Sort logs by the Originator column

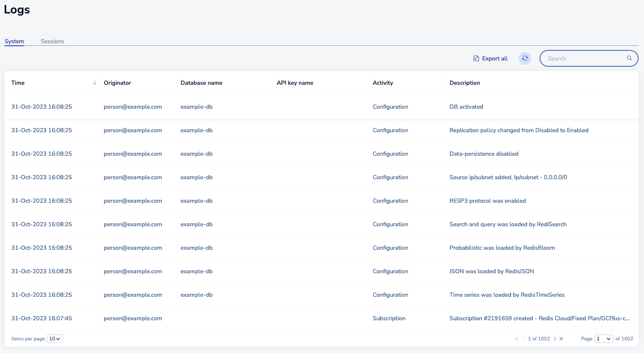coord(117,83)
